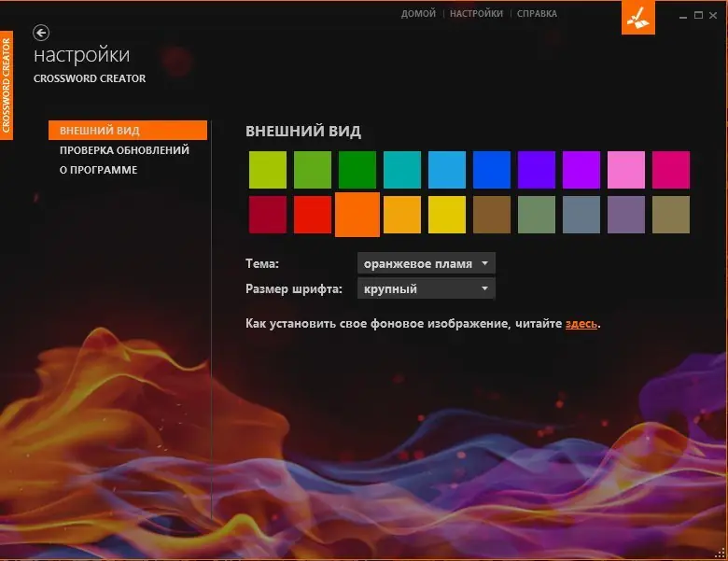Image resolution: width=728 pixels, height=561 pixels.
Task: Pick the bright purple color swatch
Action: (x=581, y=170)
